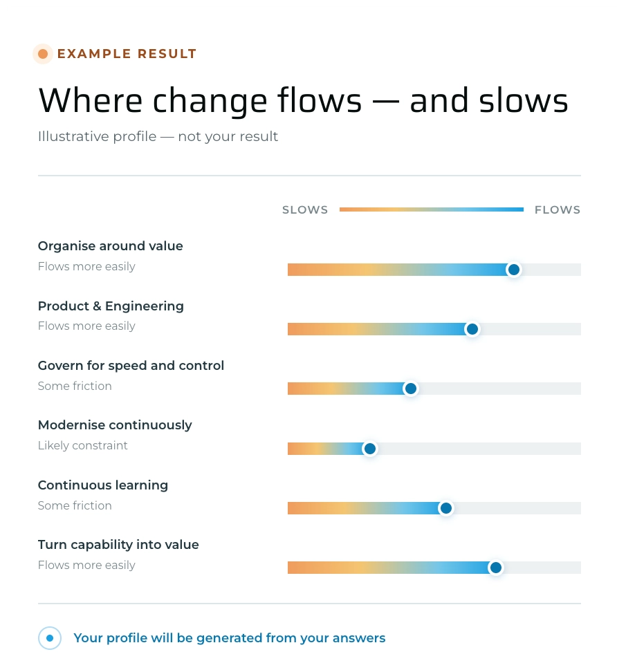The image size is (617, 672).
Task: Click the Likely constraint status text
Action: coord(83,446)
